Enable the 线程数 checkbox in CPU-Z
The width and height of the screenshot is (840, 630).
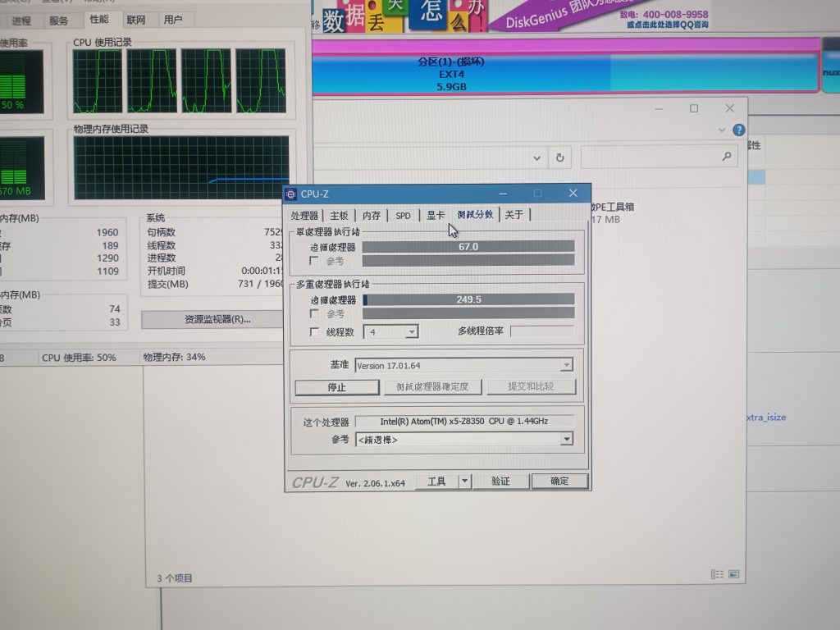(314, 332)
